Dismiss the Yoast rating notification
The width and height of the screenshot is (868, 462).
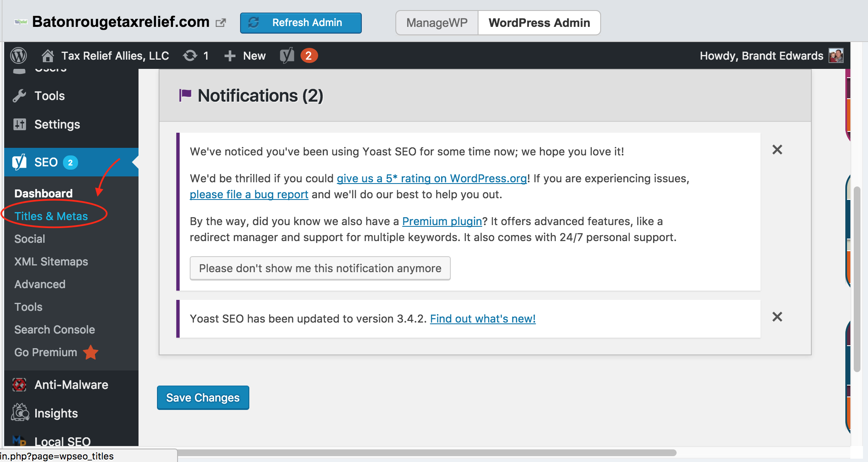pos(777,150)
